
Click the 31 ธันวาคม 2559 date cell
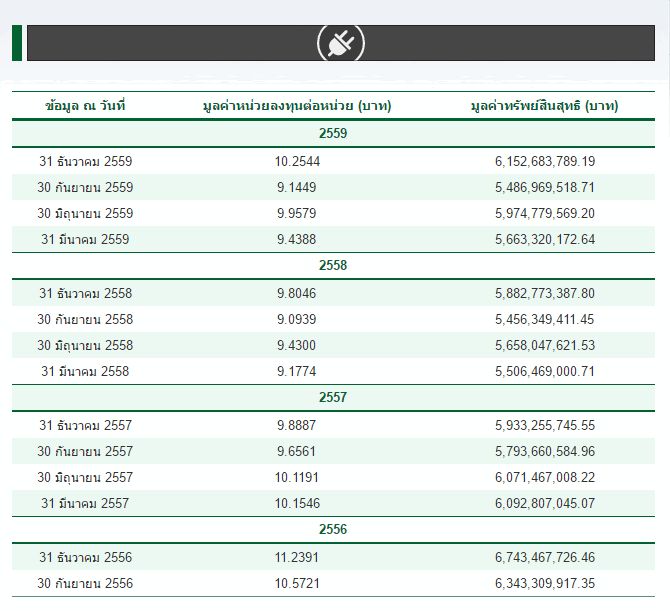click(x=85, y=161)
